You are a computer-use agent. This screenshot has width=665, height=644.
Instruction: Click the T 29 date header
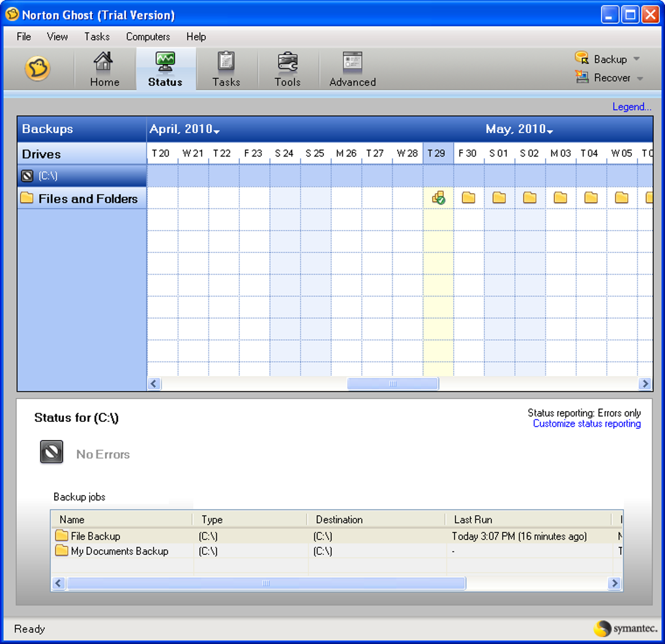[x=438, y=153]
